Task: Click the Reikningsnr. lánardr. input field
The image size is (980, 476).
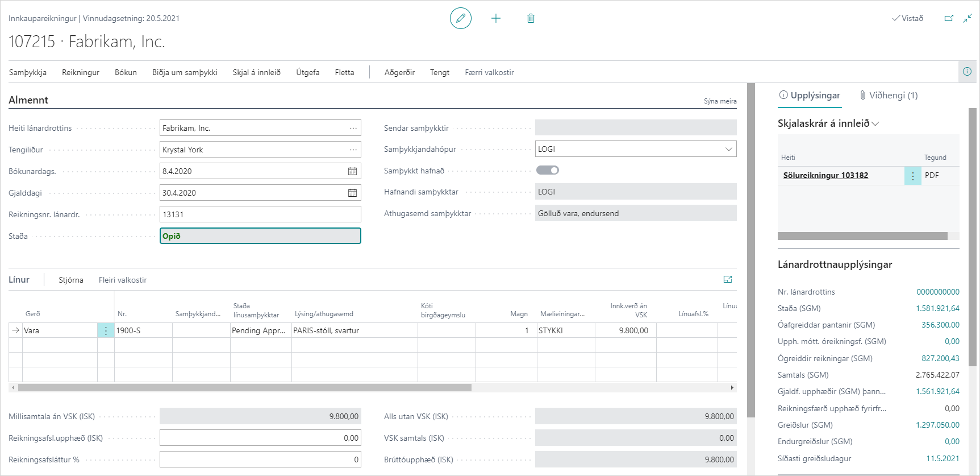Action: point(260,214)
